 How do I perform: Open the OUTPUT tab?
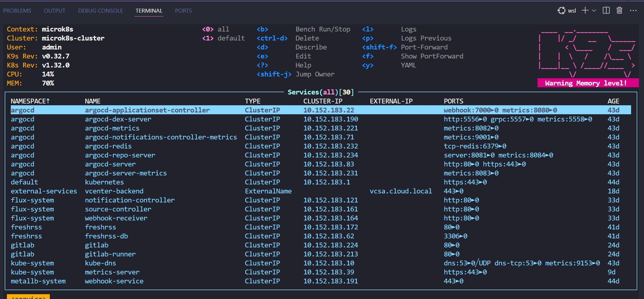(54, 10)
